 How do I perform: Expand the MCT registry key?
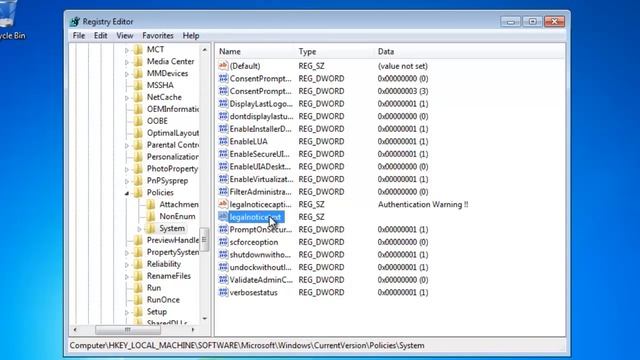point(127,50)
